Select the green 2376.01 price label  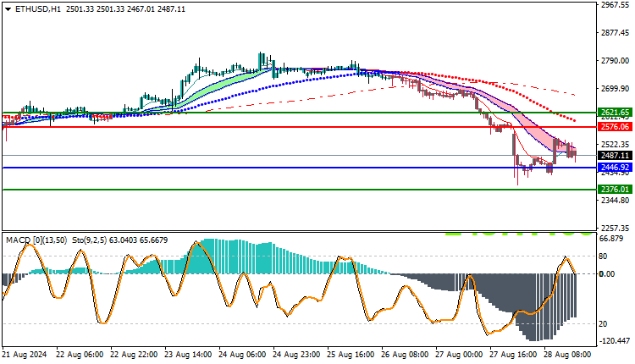coord(615,190)
